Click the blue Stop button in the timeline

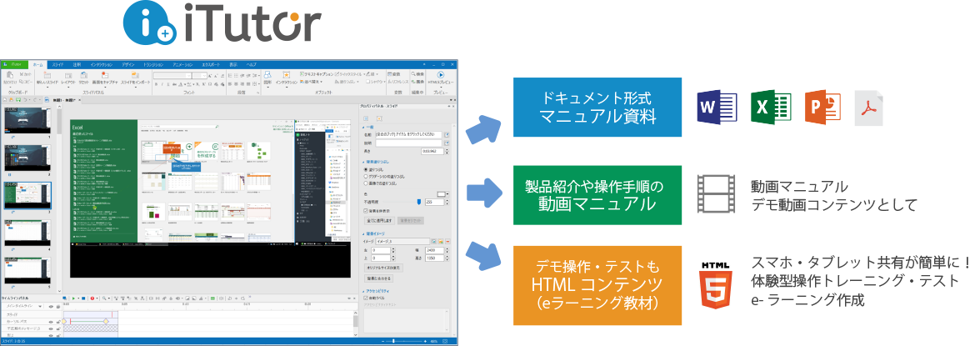(83, 298)
